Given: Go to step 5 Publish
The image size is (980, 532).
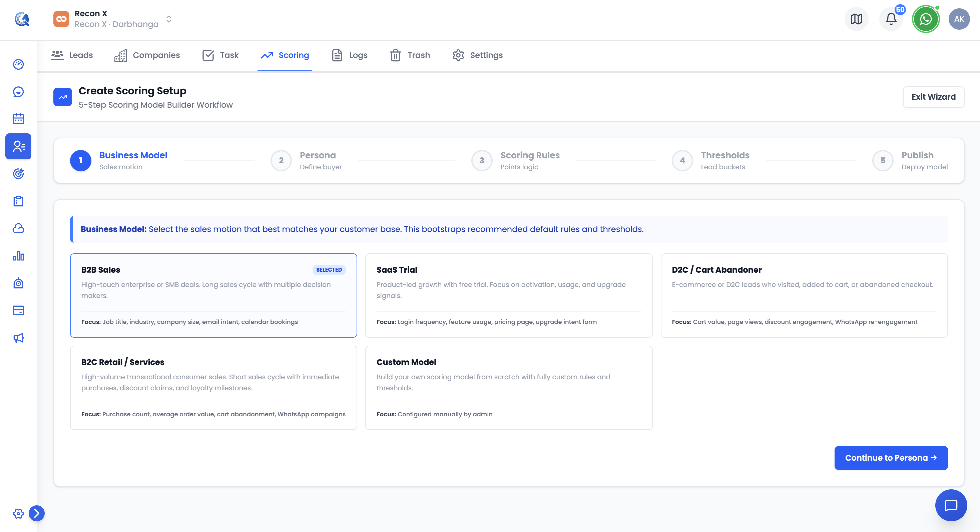Looking at the screenshot, I should pos(910,160).
